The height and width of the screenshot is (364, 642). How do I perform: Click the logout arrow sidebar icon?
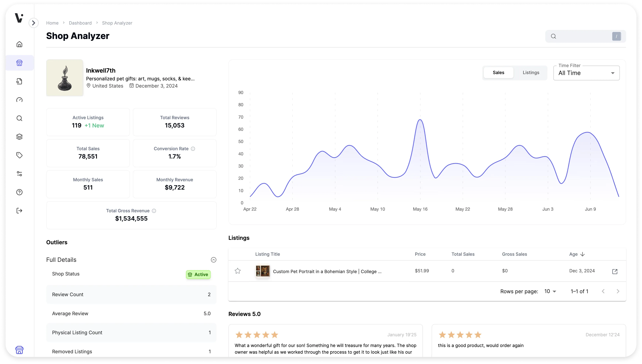pyautogui.click(x=19, y=211)
